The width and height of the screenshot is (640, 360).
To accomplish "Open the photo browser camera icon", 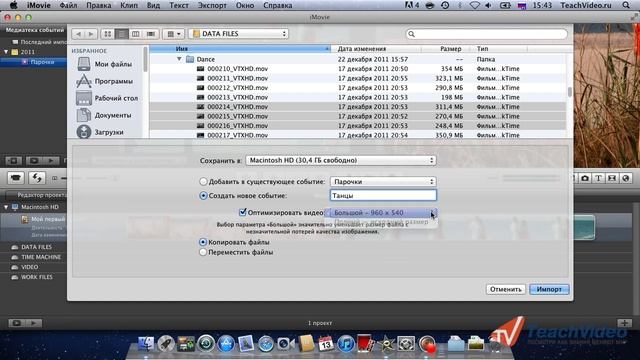I will (x=585, y=178).
